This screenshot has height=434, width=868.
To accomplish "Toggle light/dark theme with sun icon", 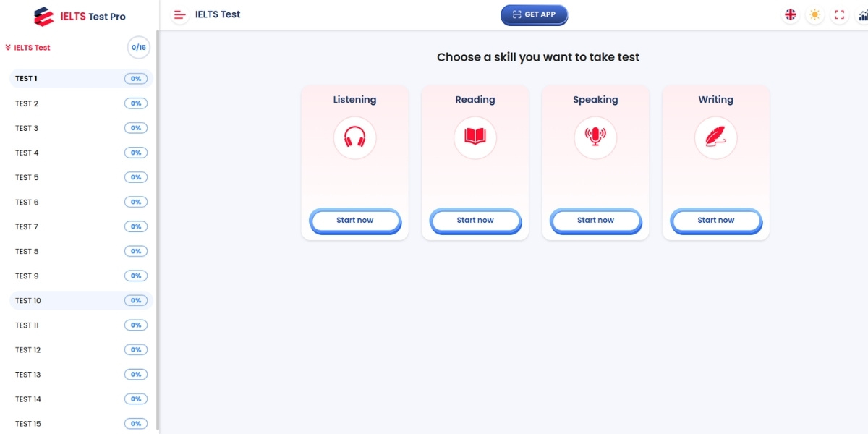I will click(815, 14).
